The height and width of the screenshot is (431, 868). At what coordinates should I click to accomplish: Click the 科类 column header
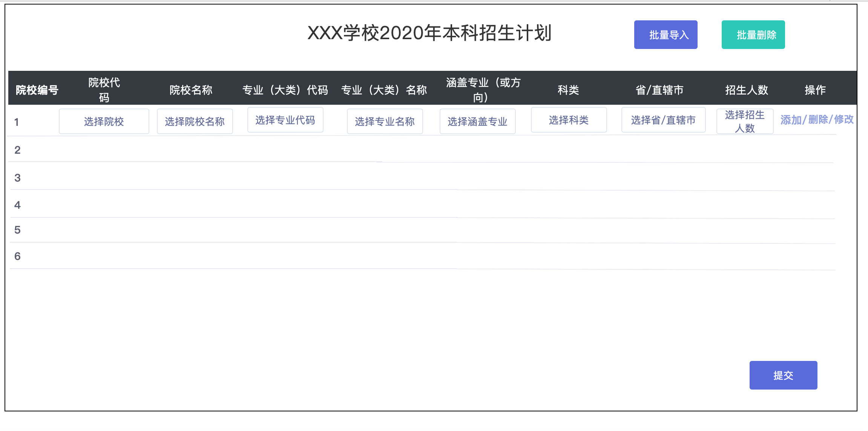pos(568,90)
